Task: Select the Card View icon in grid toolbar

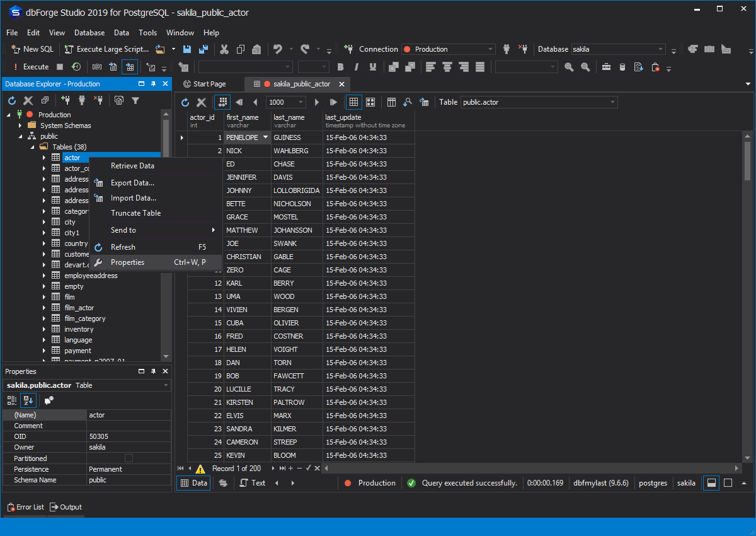Action: [370, 102]
